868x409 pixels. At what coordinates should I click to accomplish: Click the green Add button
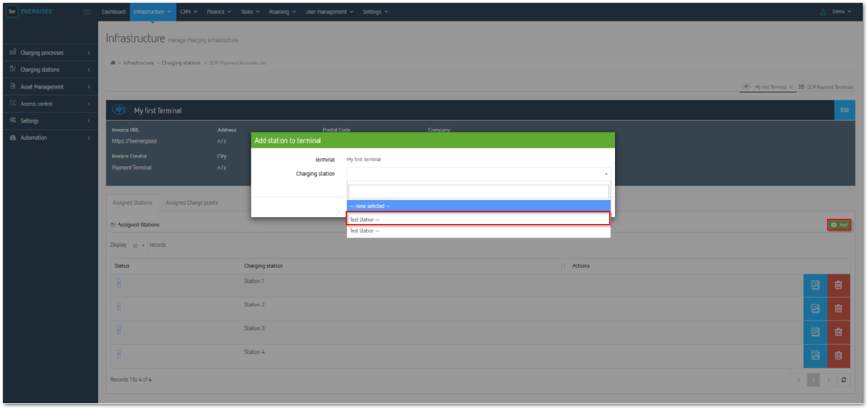coord(839,225)
